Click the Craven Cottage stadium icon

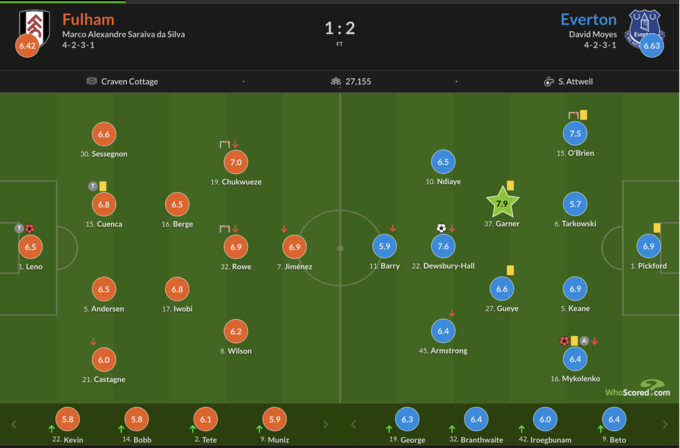pos(92,82)
